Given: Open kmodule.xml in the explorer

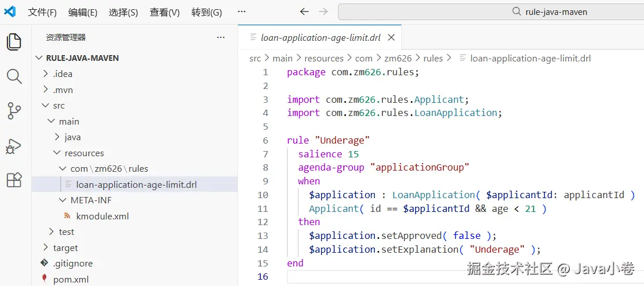Looking at the screenshot, I should click(x=102, y=217).
